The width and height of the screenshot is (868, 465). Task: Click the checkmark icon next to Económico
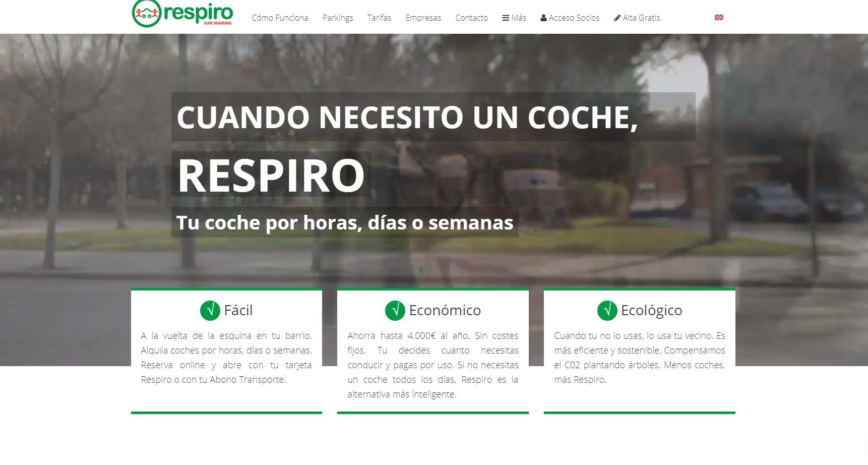coord(396,311)
